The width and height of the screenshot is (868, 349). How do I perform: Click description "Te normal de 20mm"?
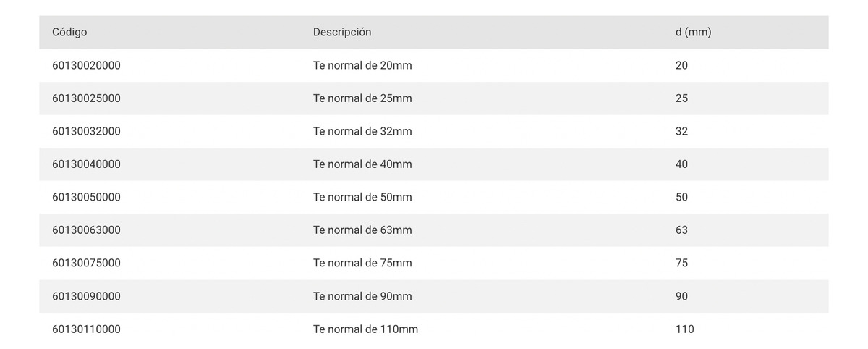tap(362, 65)
